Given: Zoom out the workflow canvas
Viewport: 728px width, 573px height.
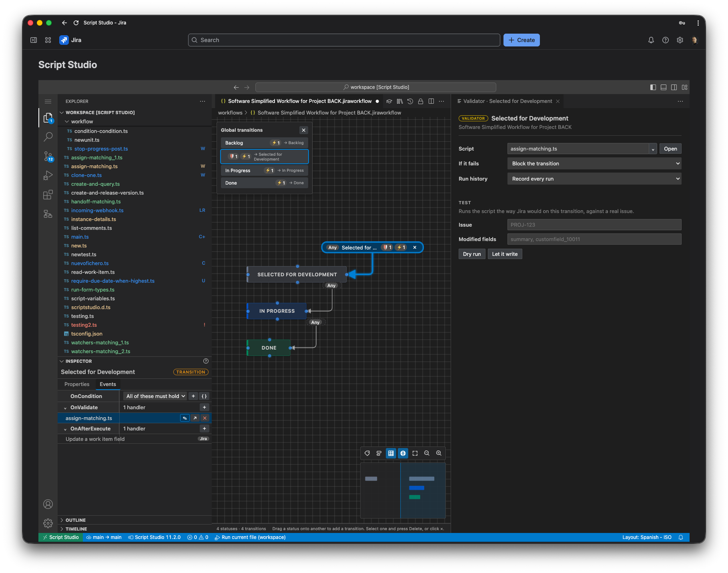Looking at the screenshot, I should click(427, 453).
